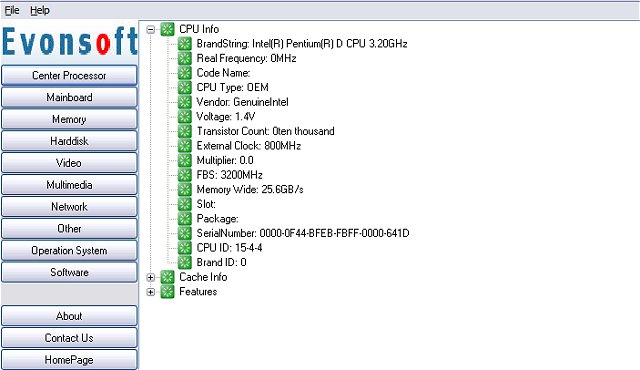This screenshot has width=640, height=370.
Task: Open the Help menu
Action: [x=40, y=10]
